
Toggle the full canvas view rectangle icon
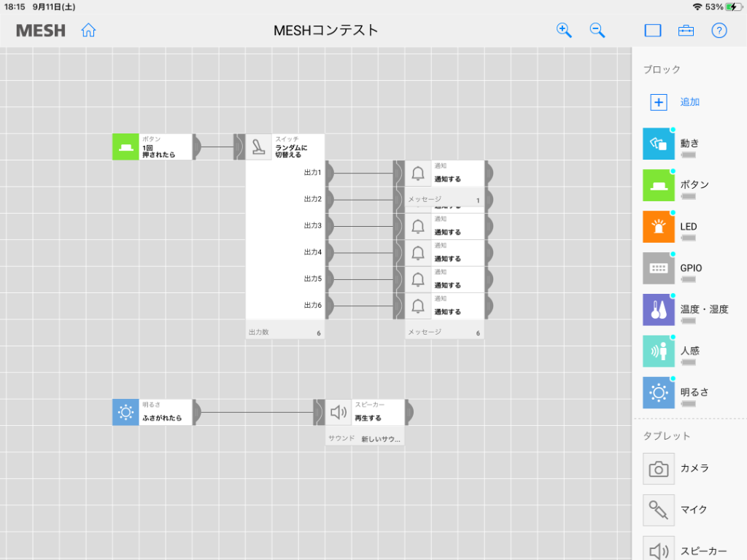pos(653,31)
